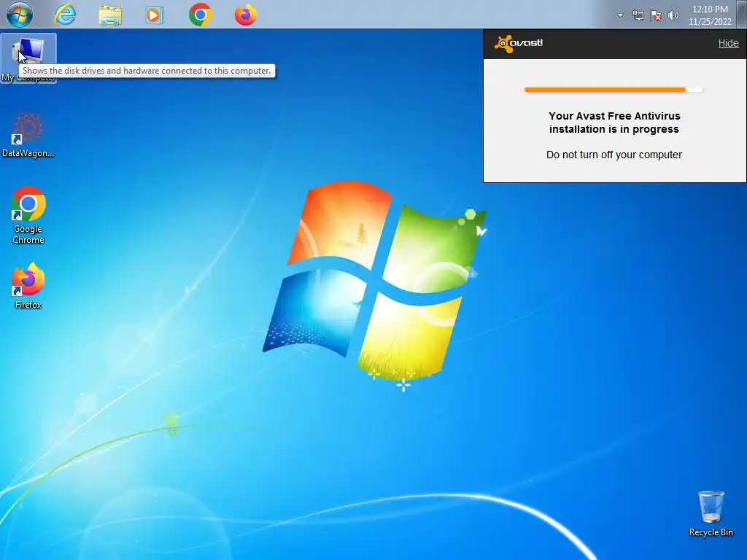Click the volume speaker icon

[673, 15]
